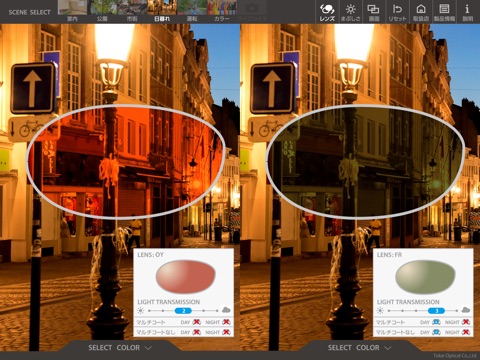Click the LENS: FR label
Image resolution: width=480 pixels, height=360 pixels.
point(389,255)
